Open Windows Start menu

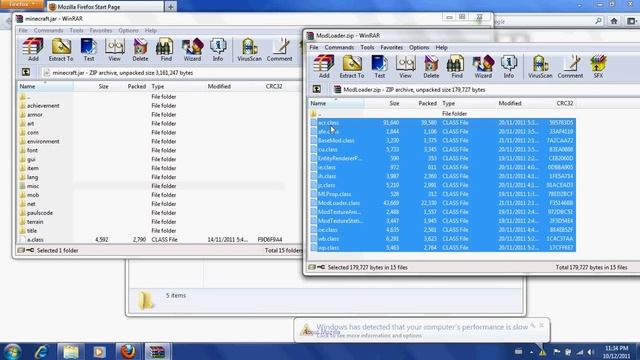(x=13, y=352)
